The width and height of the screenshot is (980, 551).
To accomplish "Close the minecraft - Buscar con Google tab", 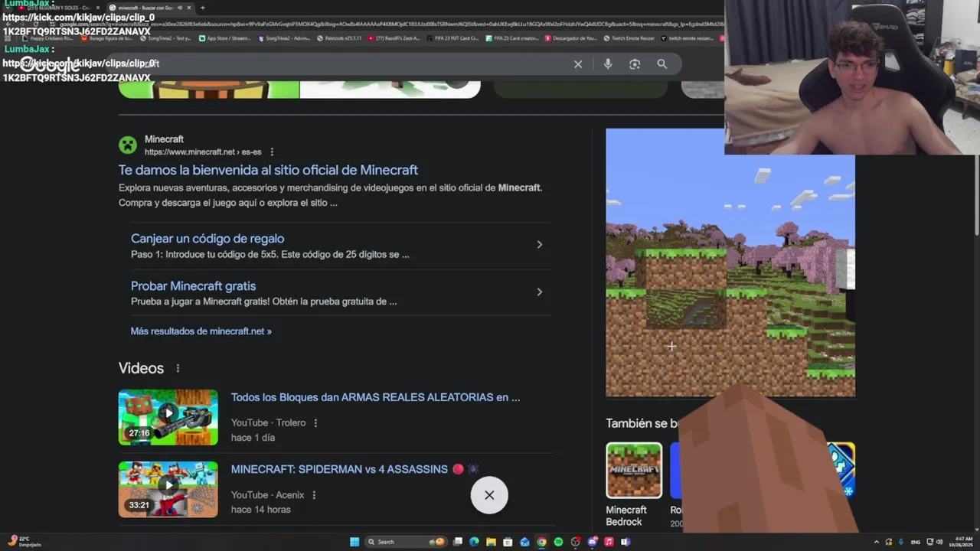I will (189, 8).
